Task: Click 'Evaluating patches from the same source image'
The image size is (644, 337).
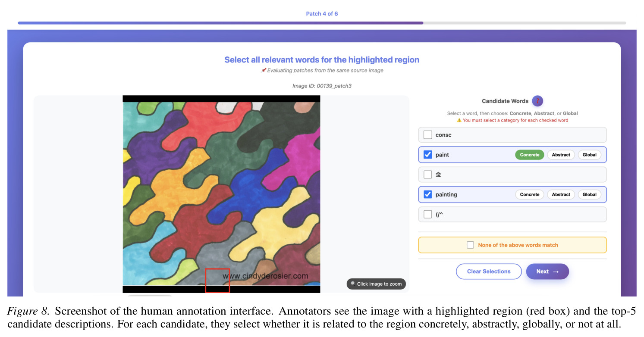Action: click(x=325, y=70)
